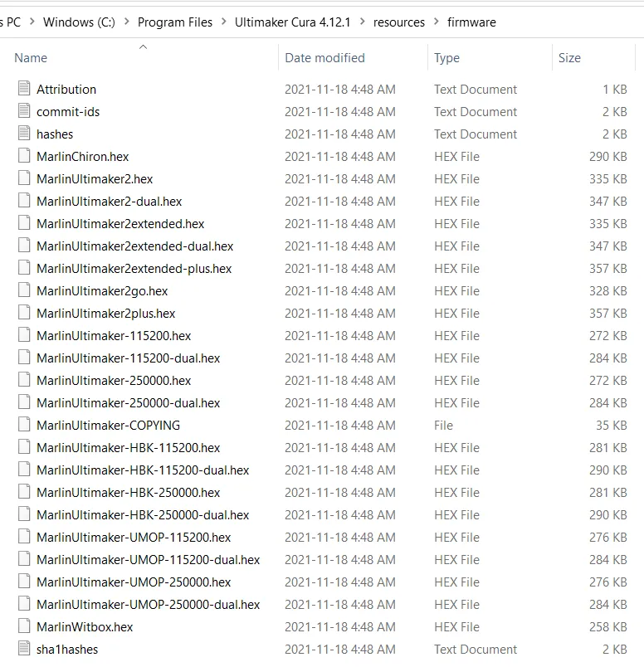Navigate to Program Files in address bar
Screen dimensions: 644x667
coord(175,22)
